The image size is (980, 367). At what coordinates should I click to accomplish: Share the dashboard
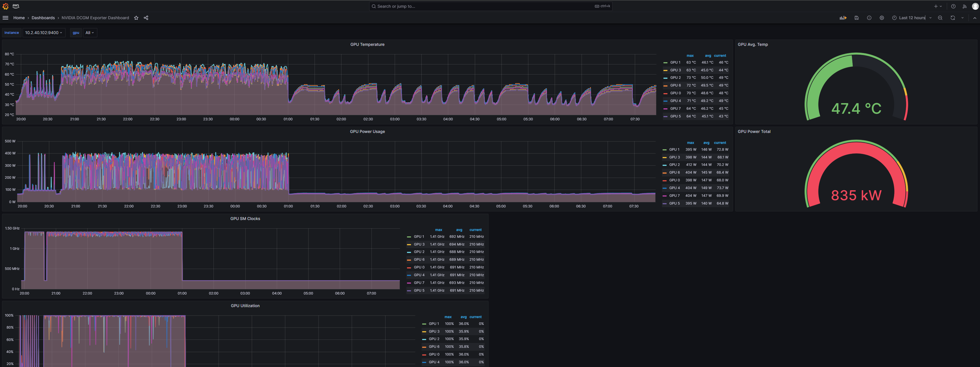(x=146, y=18)
